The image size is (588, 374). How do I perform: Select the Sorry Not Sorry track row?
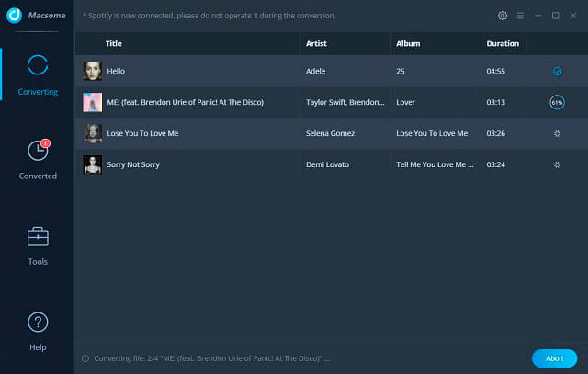[x=331, y=164]
